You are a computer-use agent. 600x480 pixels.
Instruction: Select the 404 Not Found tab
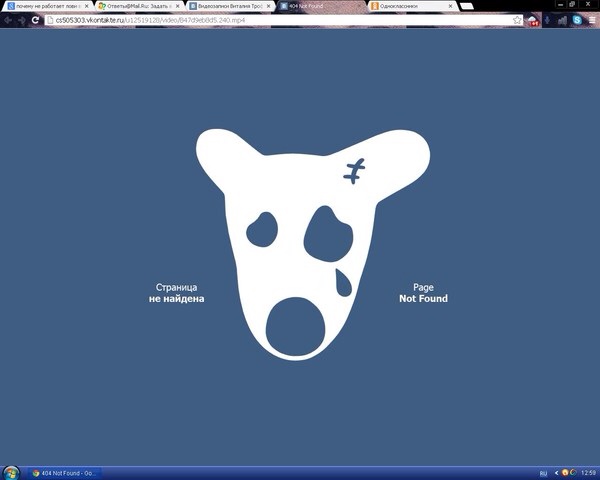tap(320, 6)
